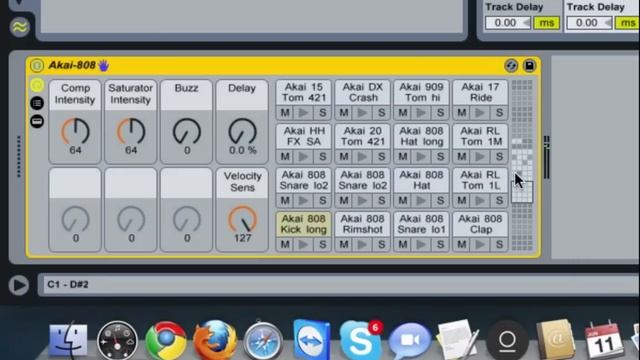Mute the Akai 909 Tom hi pad
This screenshot has height=360, width=640.
coord(402,113)
